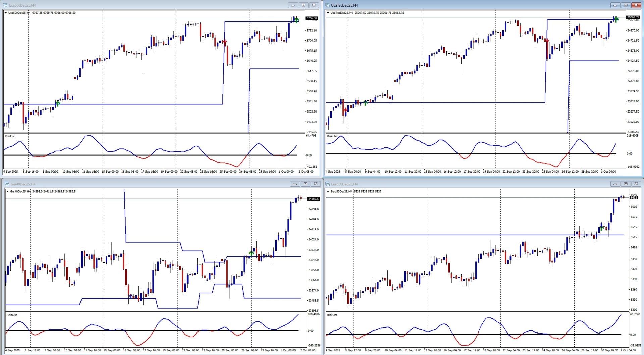This screenshot has width=644, height=355.
Task: Expand the Usa500Dec25,H4 chart dropdown triangle
Action: click(x=6, y=13)
